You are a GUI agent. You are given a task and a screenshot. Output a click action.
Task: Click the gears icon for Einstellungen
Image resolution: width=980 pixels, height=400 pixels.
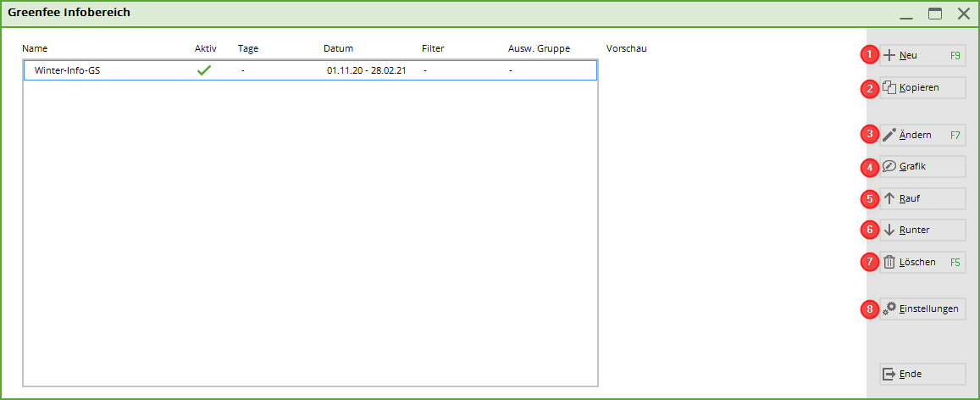(x=889, y=308)
